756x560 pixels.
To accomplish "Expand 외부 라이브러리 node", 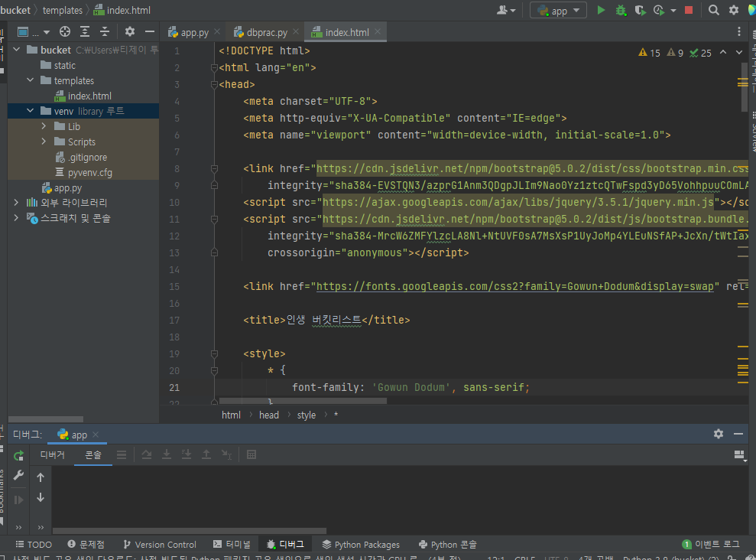I will click(x=16, y=203).
